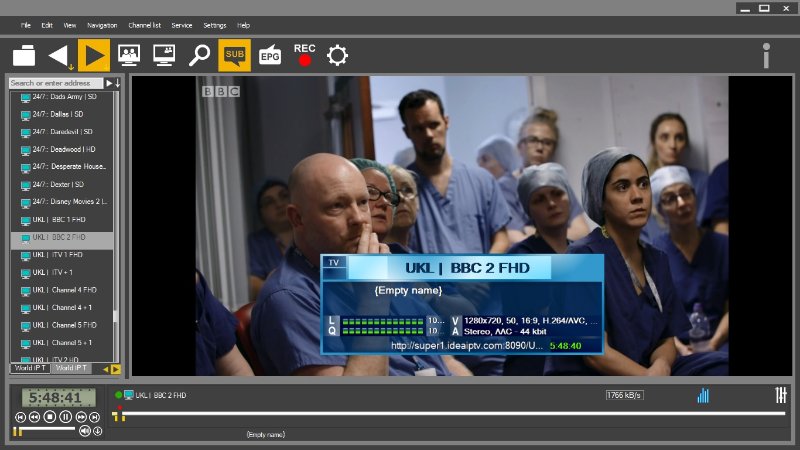Image resolution: width=800 pixels, height=450 pixels.
Task: Mute audio with the speaker icon
Action: pos(84,431)
